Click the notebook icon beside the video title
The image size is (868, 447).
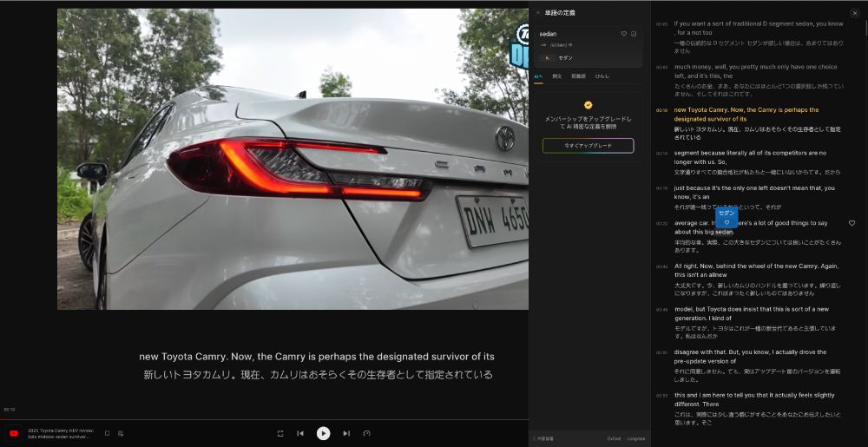point(108,433)
